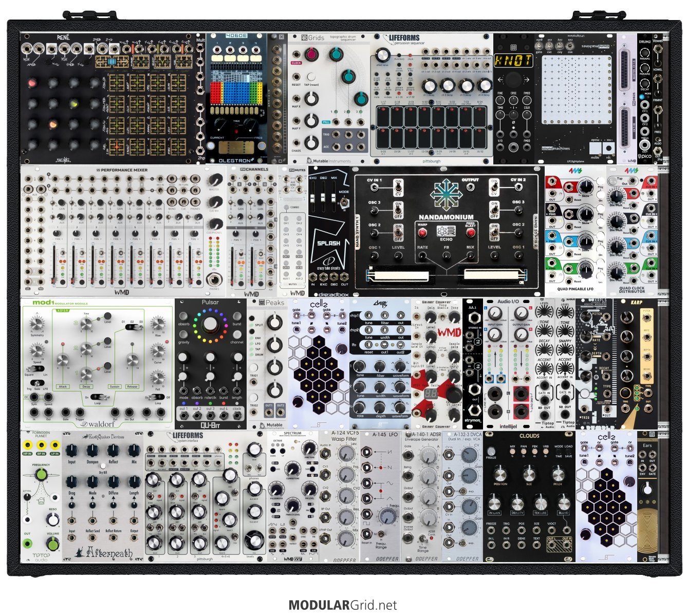
Task: Click the Clouds BLEND knob
Action: point(564,502)
